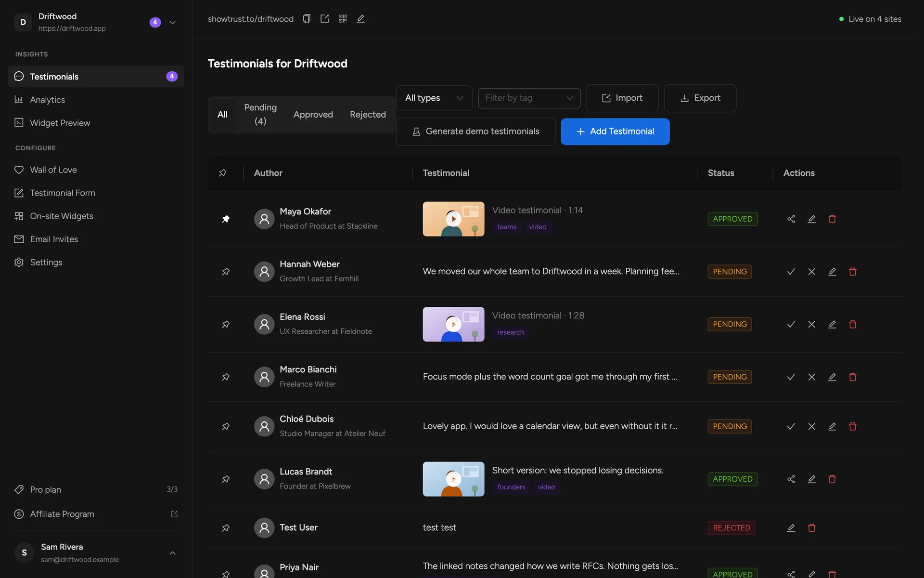
Task: Switch to the Rejected tab
Action: pos(368,115)
